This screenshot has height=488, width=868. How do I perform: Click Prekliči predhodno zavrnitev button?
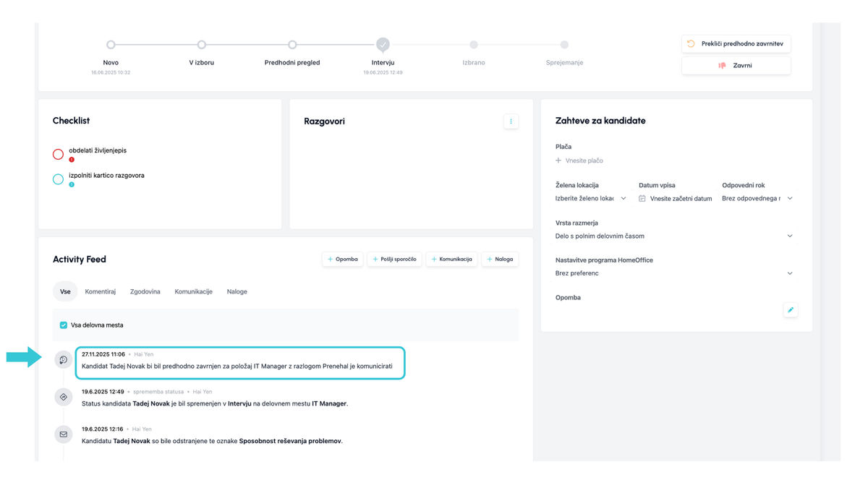[x=736, y=44]
